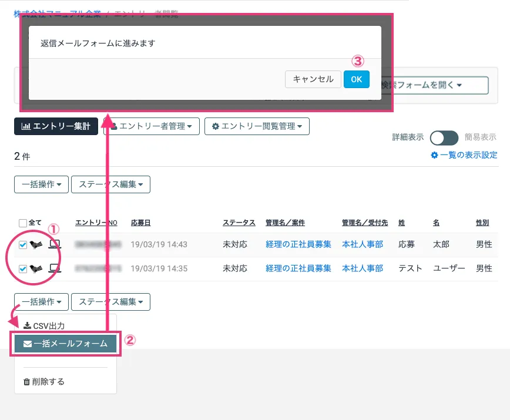
Task: Uncheck the second entry row checkbox
Action: 23,269
